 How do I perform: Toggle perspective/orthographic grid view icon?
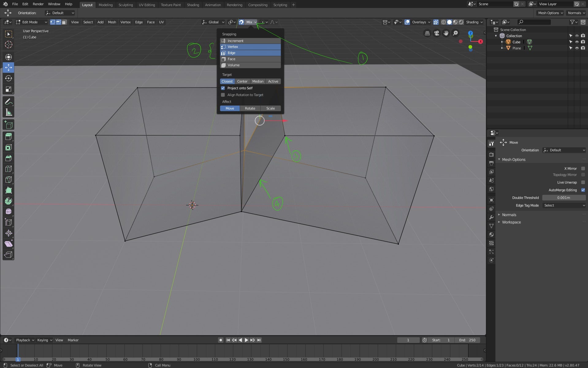point(427,33)
